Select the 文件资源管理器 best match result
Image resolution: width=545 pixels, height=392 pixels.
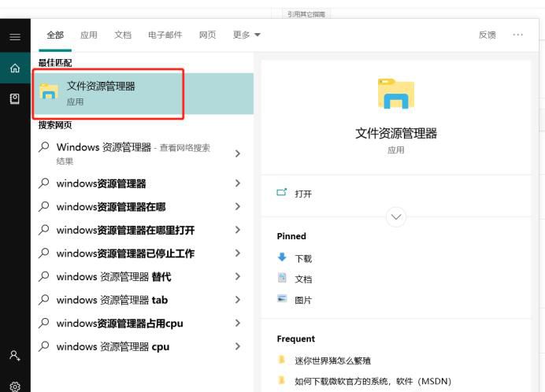pyautogui.click(x=143, y=94)
